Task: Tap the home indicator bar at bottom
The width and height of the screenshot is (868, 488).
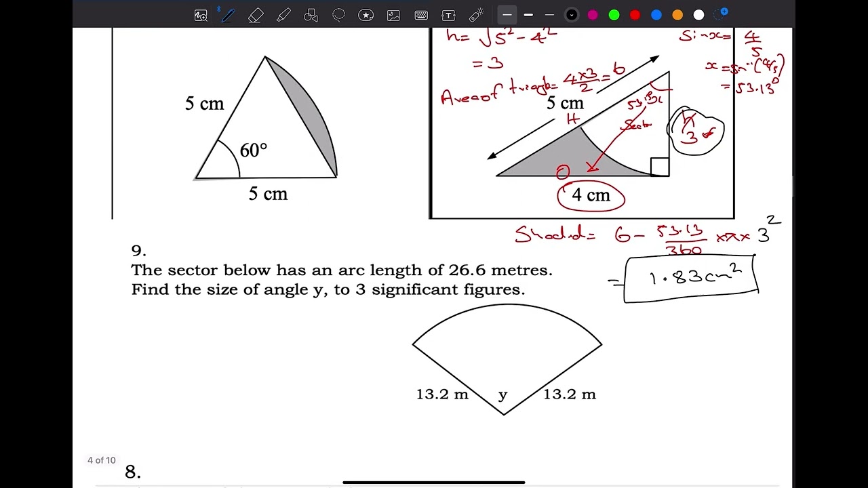Action: click(434, 483)
